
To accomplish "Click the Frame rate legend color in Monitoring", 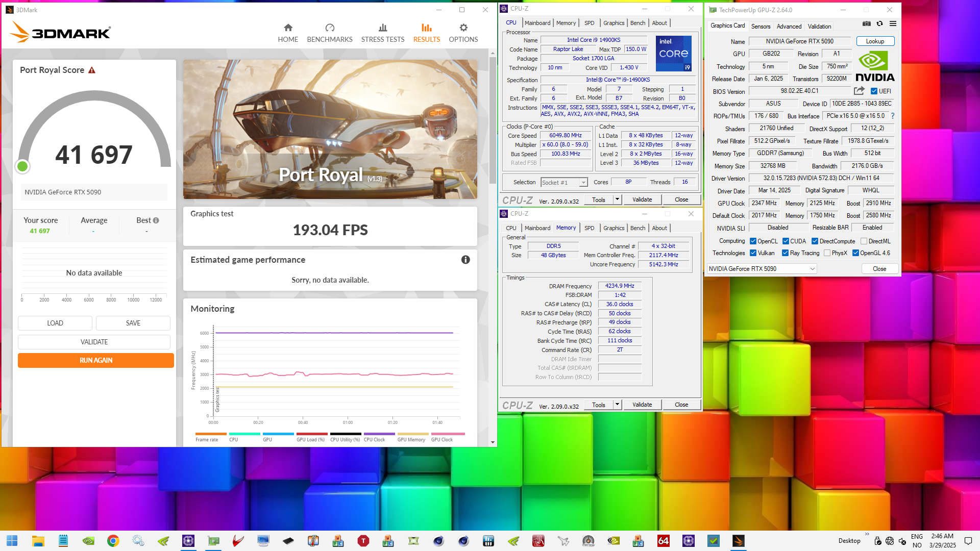I will pyautogui.click(x=211, y=434).
